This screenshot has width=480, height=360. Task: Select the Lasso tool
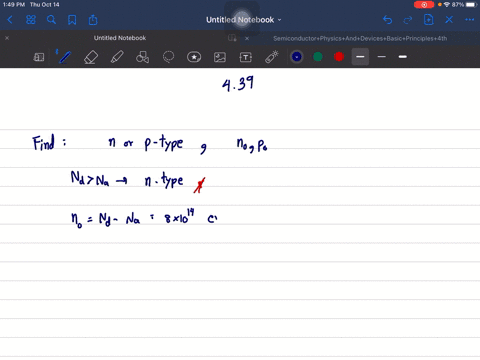click(x=168, y=57)
